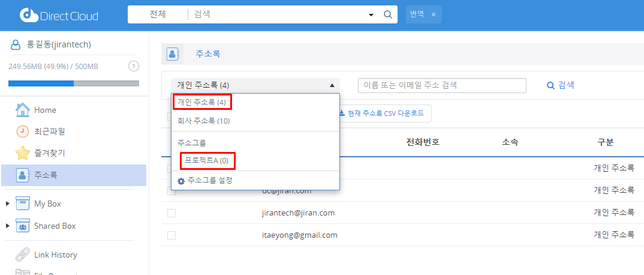The height and width of the screenshot is (275, 644).
Task: Click the Link History chain icon
Action: coord(23,255)
